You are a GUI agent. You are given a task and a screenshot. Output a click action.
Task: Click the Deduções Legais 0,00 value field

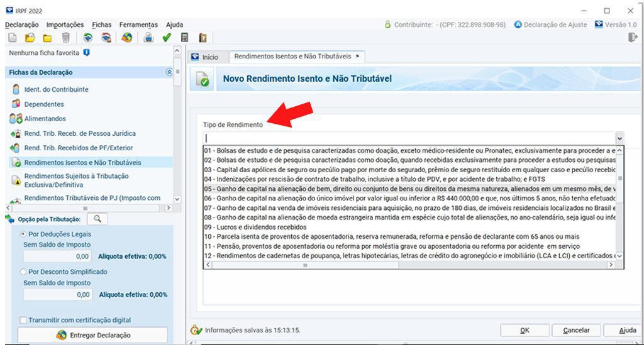57,256
